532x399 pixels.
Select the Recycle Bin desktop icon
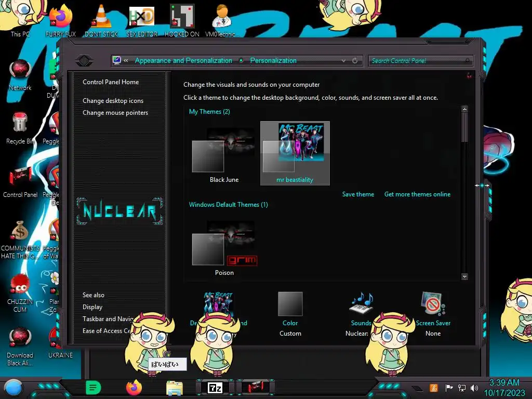(20, 128)
